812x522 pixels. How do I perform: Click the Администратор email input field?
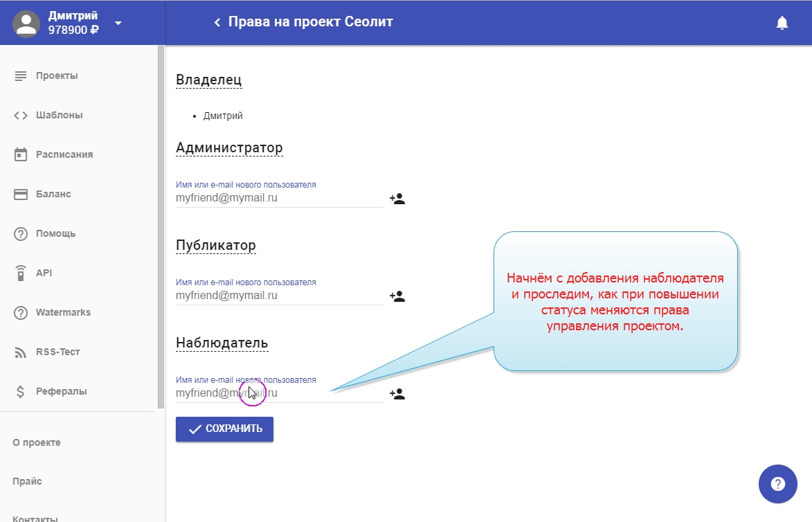coord(279,198)
